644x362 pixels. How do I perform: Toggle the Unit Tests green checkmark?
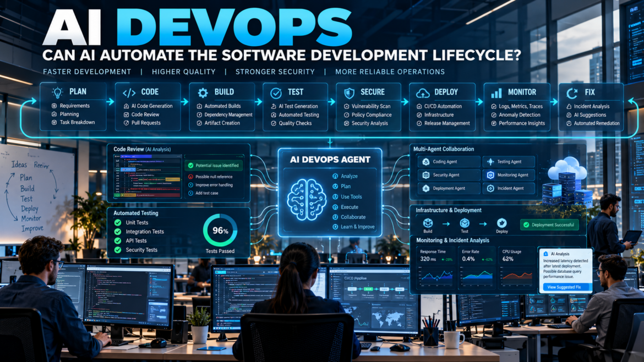[118, 222]
